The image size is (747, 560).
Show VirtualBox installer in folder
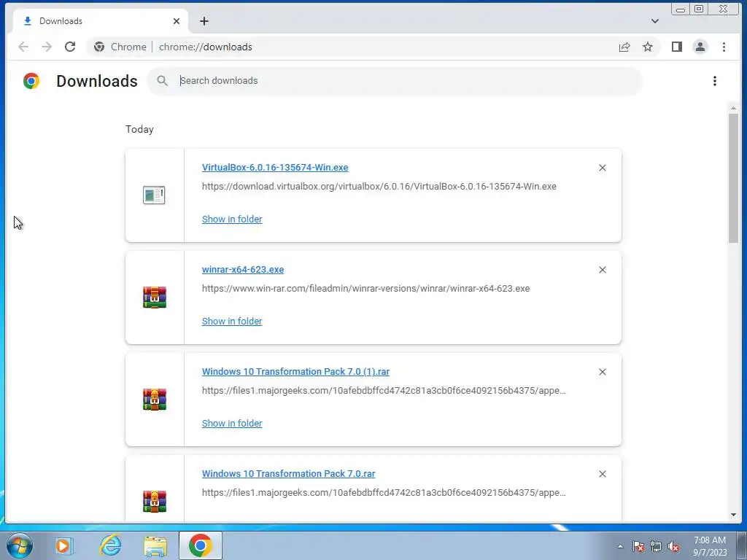click(x=232, y=219)
